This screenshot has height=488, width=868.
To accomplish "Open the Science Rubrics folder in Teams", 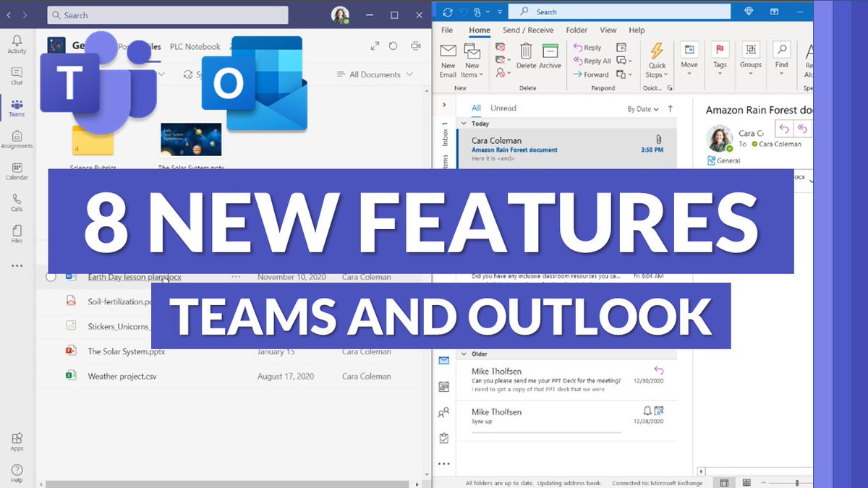I will (93, 142).
